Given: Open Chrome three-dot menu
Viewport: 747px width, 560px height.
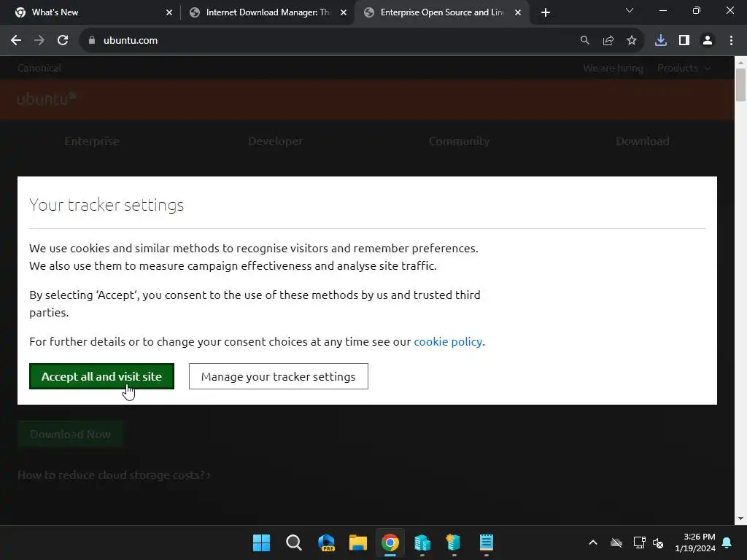Looking at the screenshot, I should click(x=731, y=41).
